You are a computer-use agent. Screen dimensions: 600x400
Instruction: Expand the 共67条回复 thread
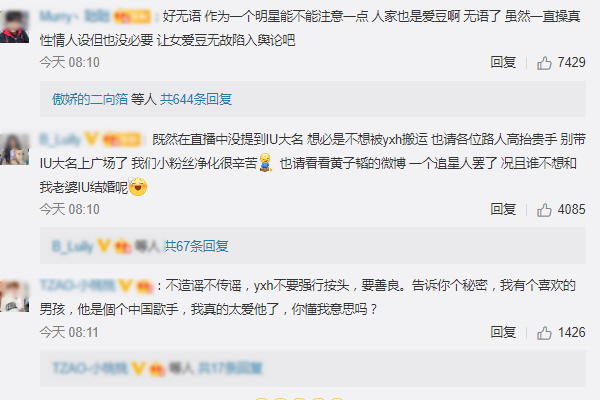point(196,246)
